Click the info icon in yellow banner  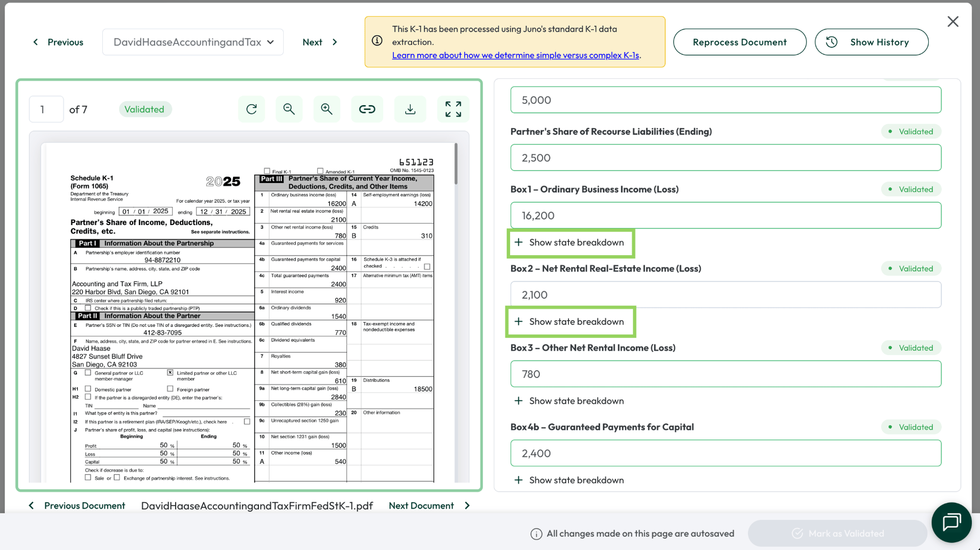coord(377,40)
